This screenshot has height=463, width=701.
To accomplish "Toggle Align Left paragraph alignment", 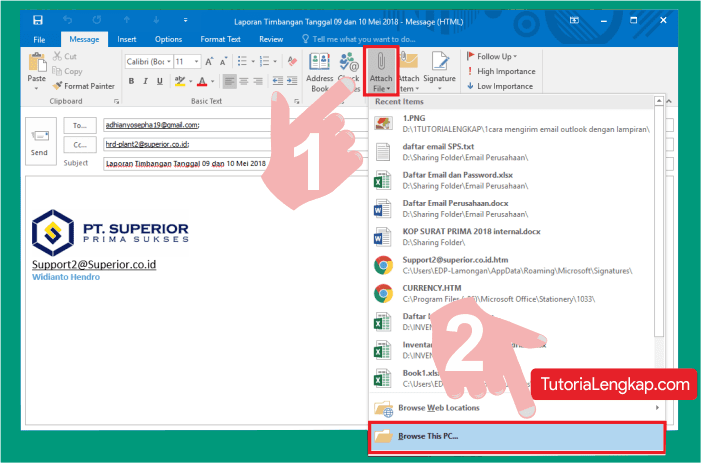I will [x=229, y=81].
